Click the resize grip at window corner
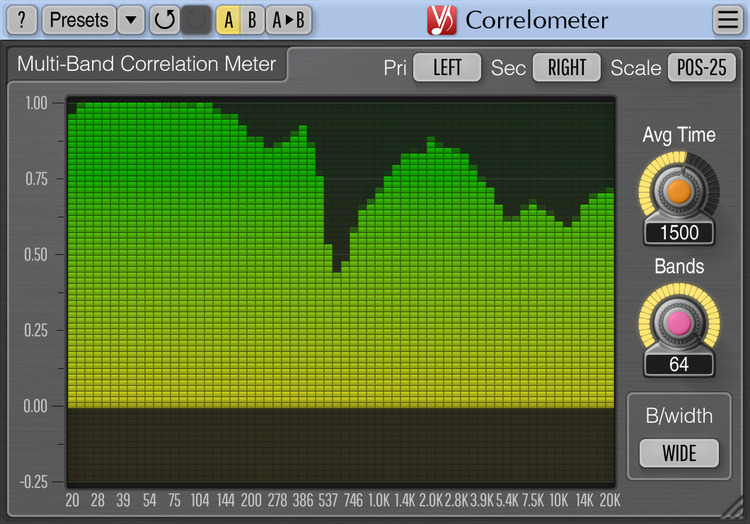750x524 pixels. (x=733, y=509)
